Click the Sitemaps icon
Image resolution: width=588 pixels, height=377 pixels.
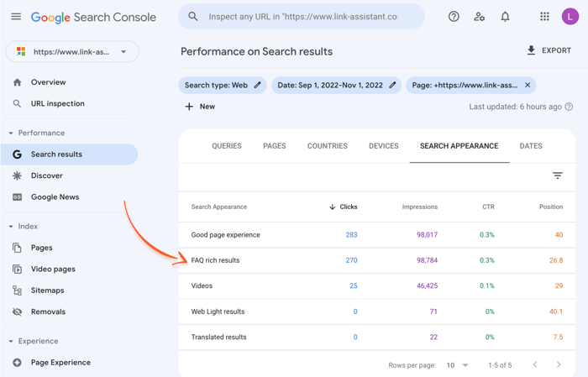pos(17,291)
